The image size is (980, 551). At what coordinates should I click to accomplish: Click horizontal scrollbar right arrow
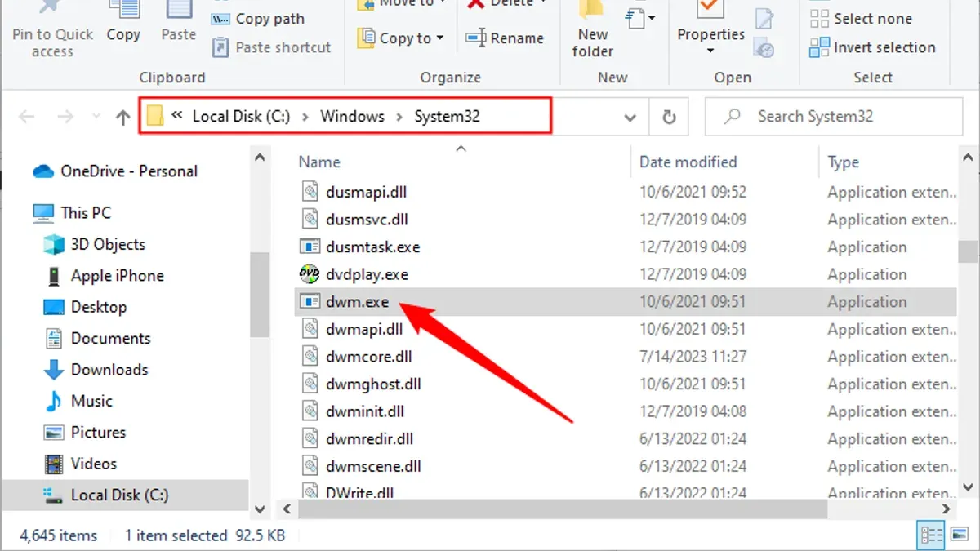(945, 509)
